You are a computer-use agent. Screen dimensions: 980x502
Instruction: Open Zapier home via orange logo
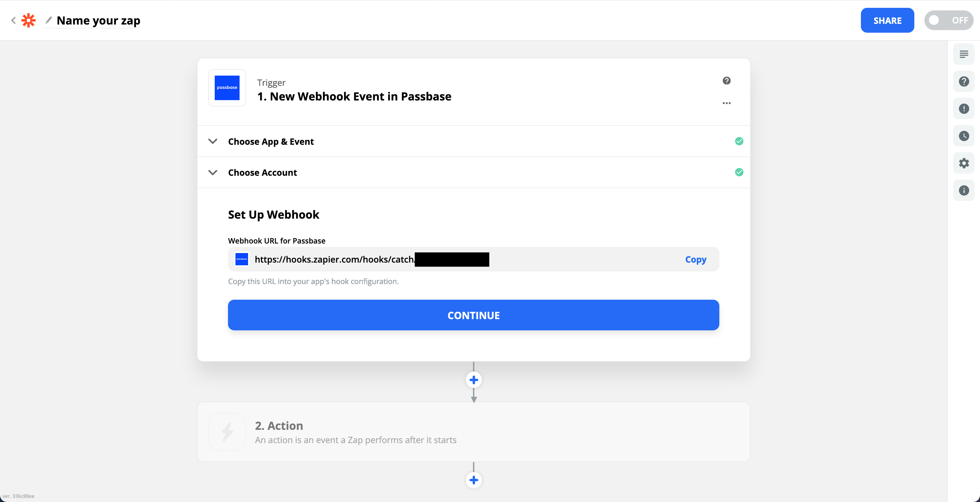coord(29,20)
